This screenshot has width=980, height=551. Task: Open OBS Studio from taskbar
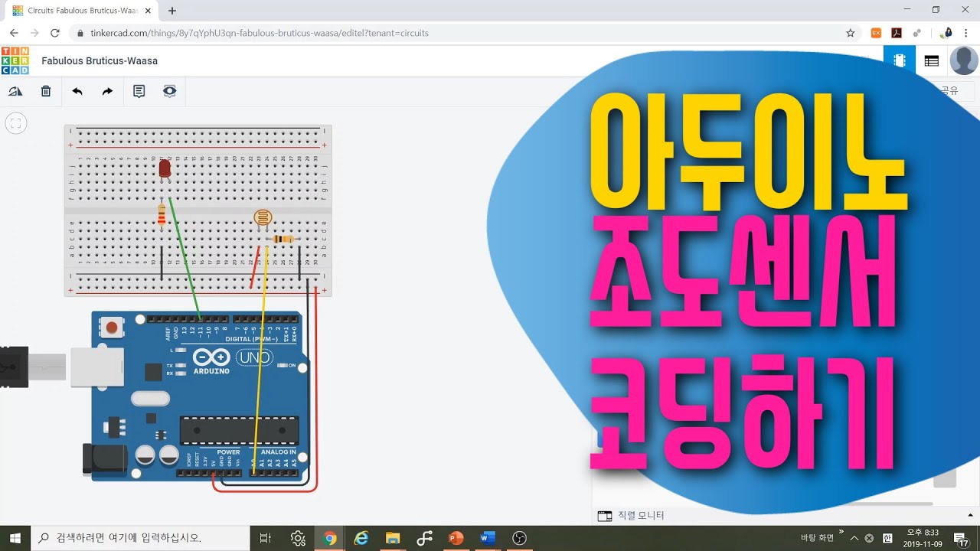coord(520,538)
